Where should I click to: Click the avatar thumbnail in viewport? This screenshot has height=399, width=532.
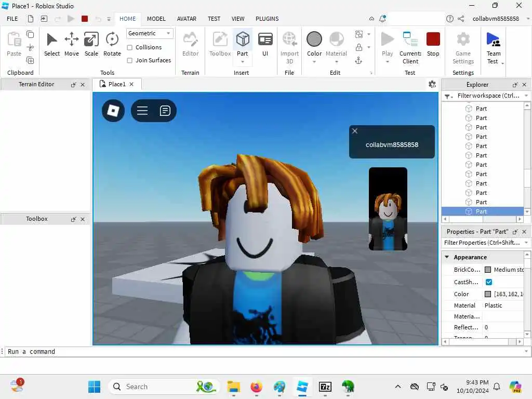click(388, 209)
